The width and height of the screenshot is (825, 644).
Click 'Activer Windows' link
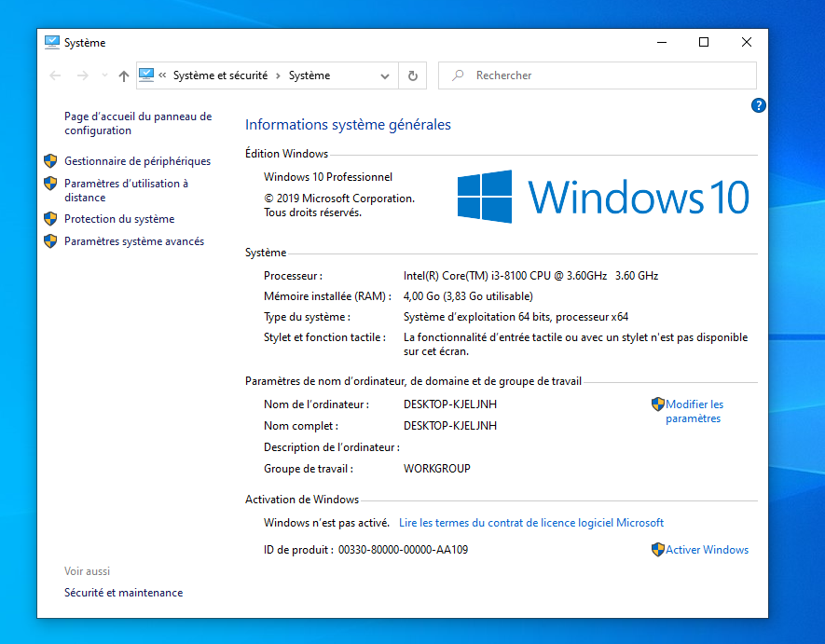point(707,549)
